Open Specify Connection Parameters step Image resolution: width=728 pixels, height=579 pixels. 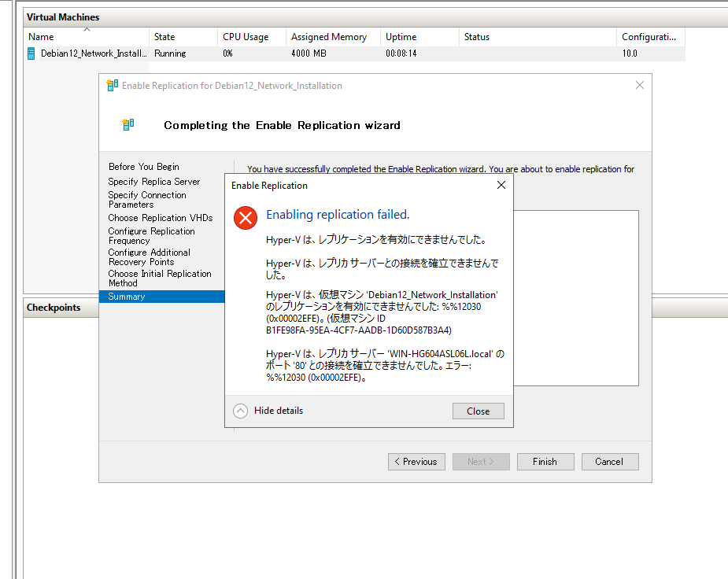pyautogui.click(x=147, y=200)
